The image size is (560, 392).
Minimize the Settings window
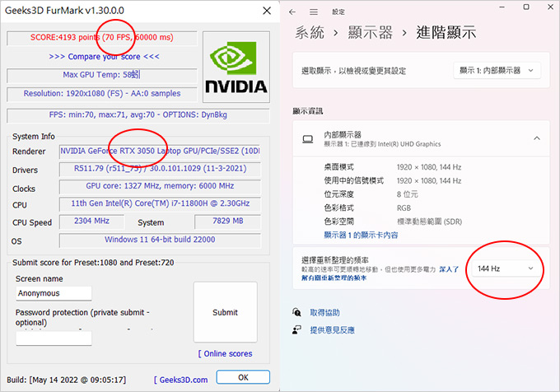502,7
